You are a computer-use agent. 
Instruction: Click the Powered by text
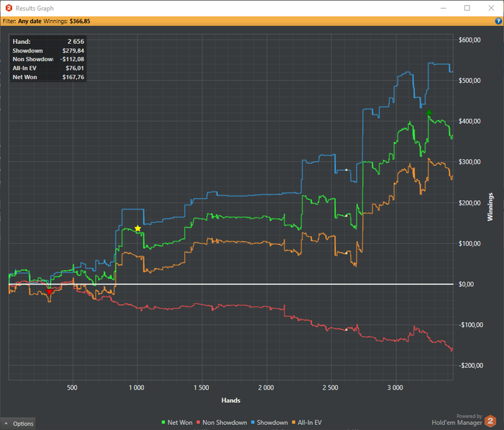coord(469,416)
